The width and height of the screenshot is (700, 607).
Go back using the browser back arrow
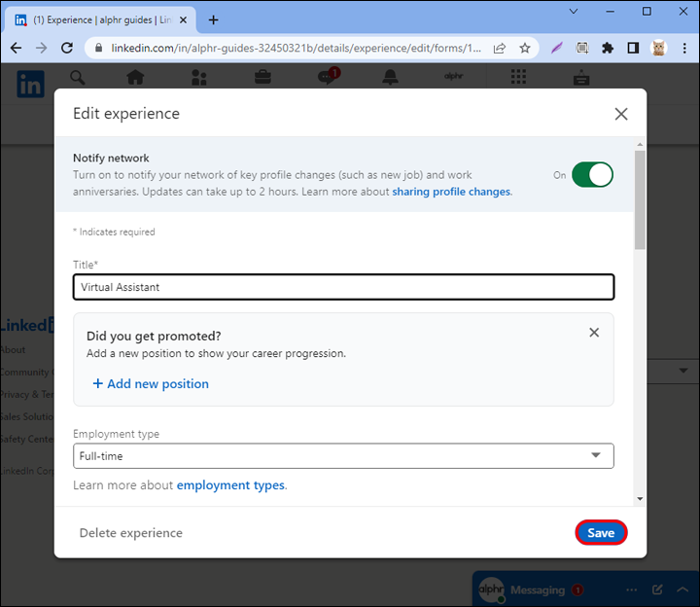point(16,48)
